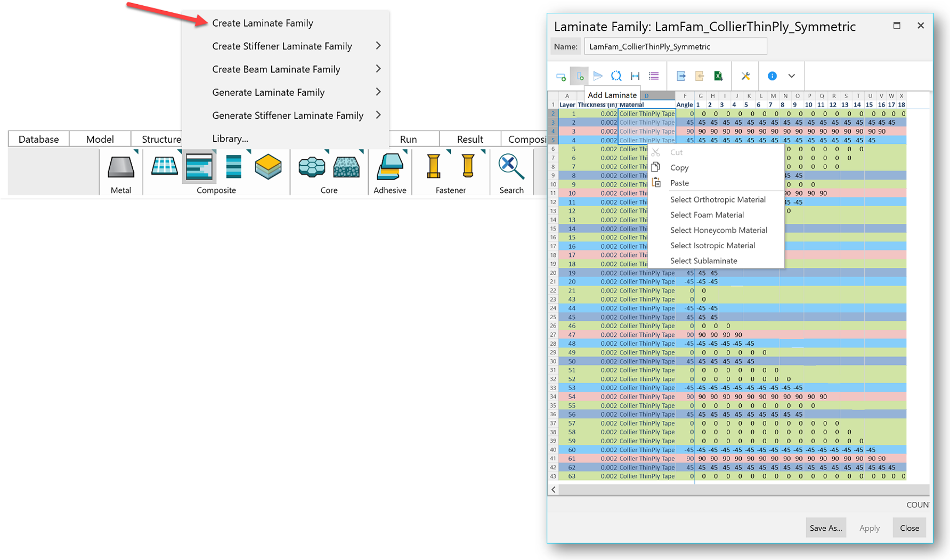Screen dimensions: 950x560
Task: Choose Select Sublaminate
Action: click(704, 261)
